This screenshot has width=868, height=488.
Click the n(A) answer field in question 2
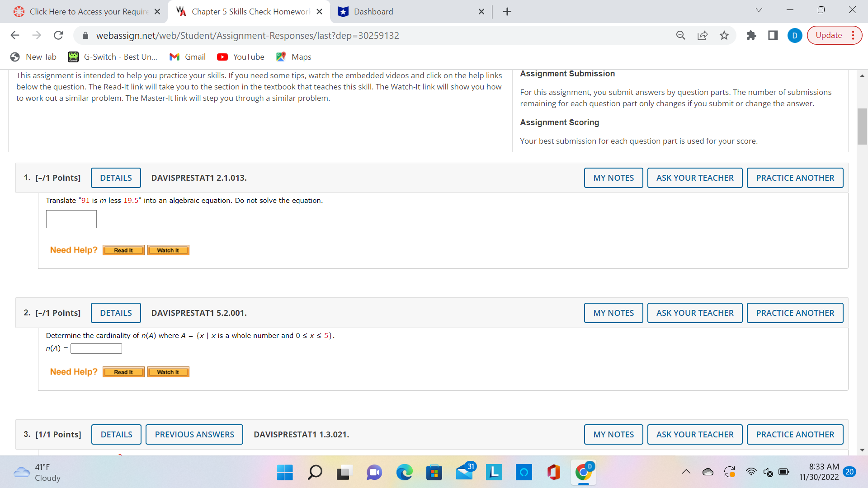point(96,348)
